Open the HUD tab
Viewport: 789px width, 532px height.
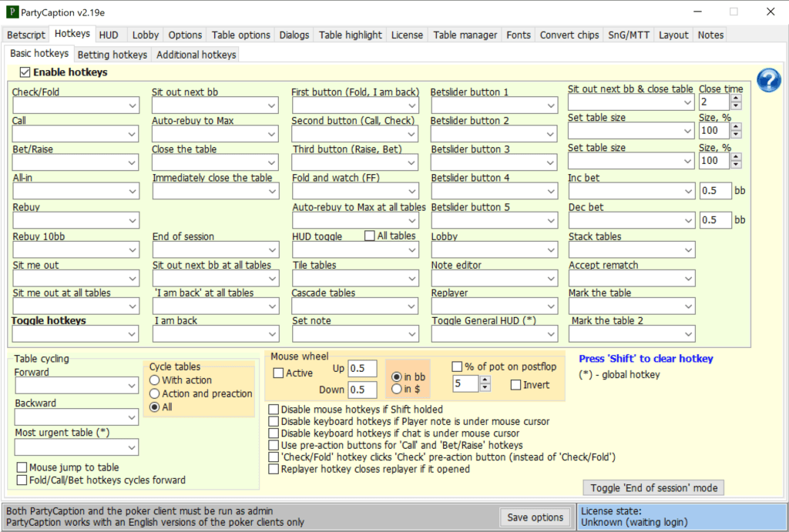click(x=109, y=35)
